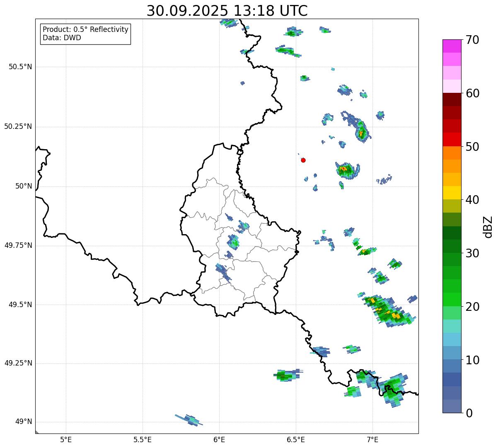Select the 6°E longitude tick label

[219, 440]
